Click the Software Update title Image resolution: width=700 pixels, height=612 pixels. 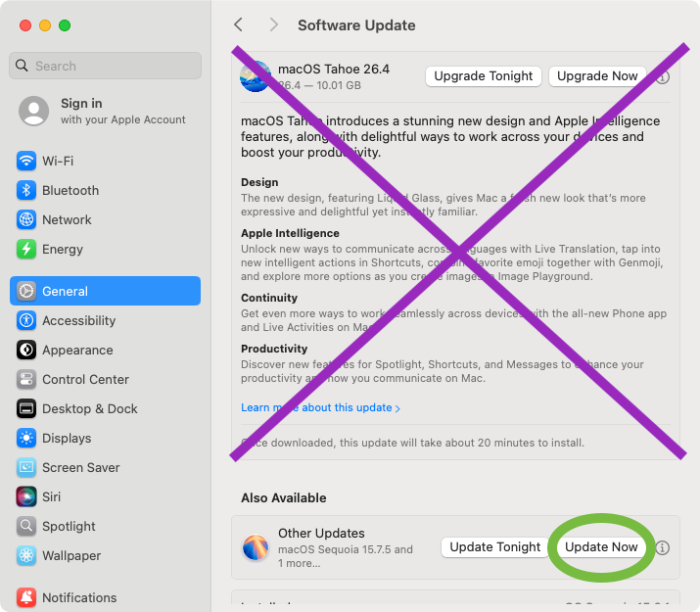coord(356,25)
